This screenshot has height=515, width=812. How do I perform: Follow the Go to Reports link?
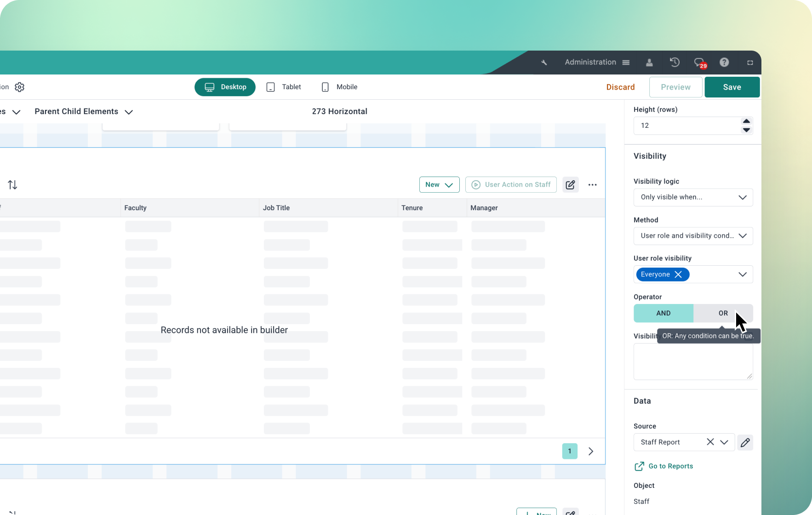coord(670,466)
